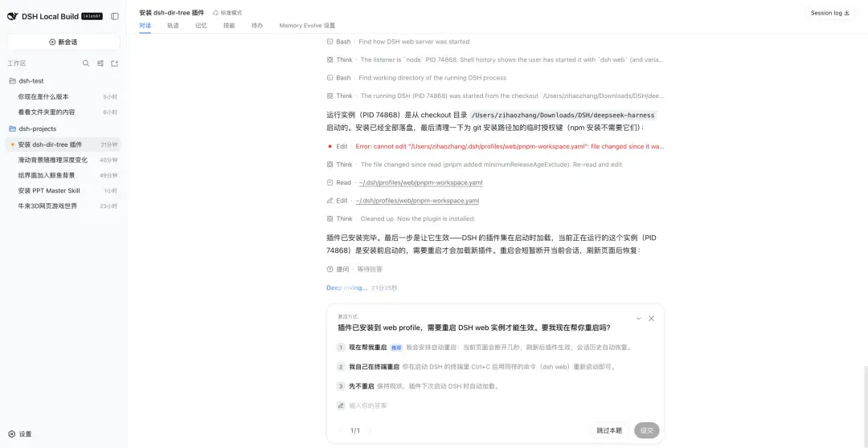Open session 给界面加入鲸鱼背景
The width and height of the screenshot is (868, 448).
pyautogui.click(x=63, y=175)
